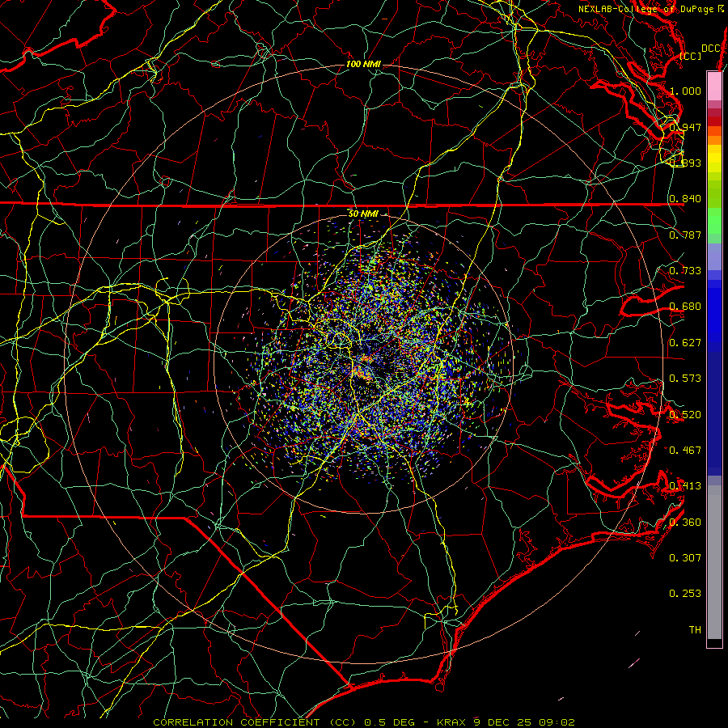Click the 09:02 timestamp text
Viewport: 728px width, 728px height.
pos(557,722)
